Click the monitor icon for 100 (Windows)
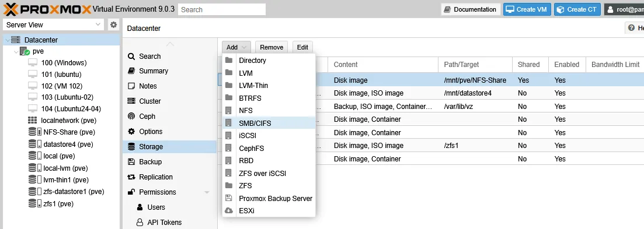Image resolution: width=644 pixels, height=229 pixels. [x=33, y=63]
